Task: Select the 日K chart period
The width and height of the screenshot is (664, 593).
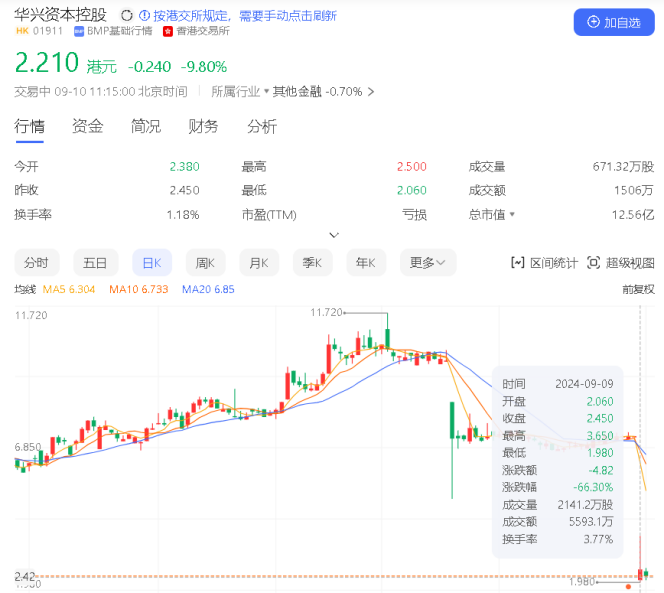Action: pos(152,263)
